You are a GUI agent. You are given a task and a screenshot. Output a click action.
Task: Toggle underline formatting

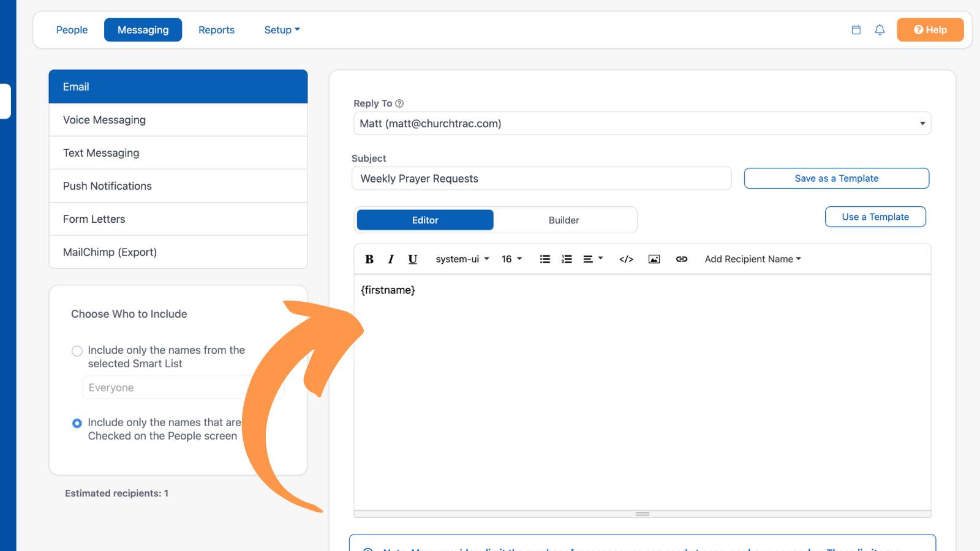point(413,259)
